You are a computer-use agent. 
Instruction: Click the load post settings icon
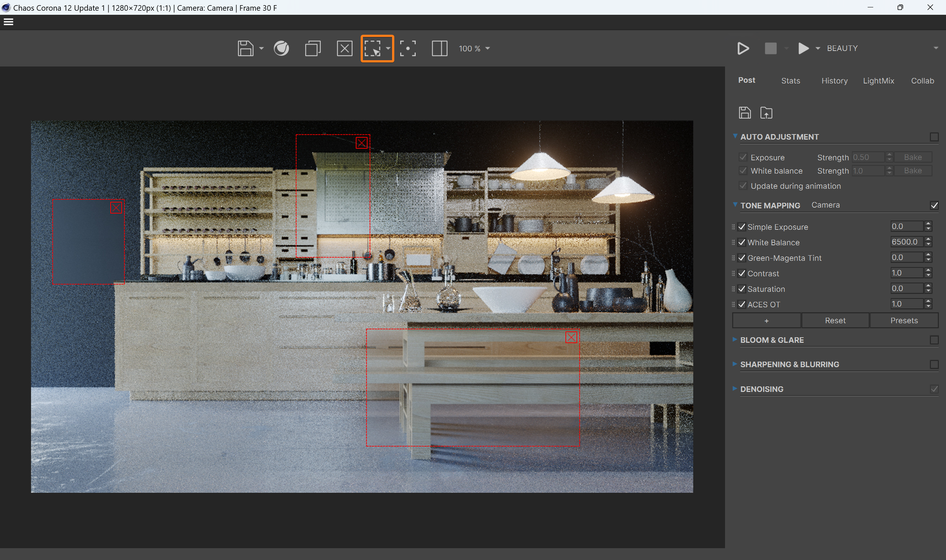[766, 112]
